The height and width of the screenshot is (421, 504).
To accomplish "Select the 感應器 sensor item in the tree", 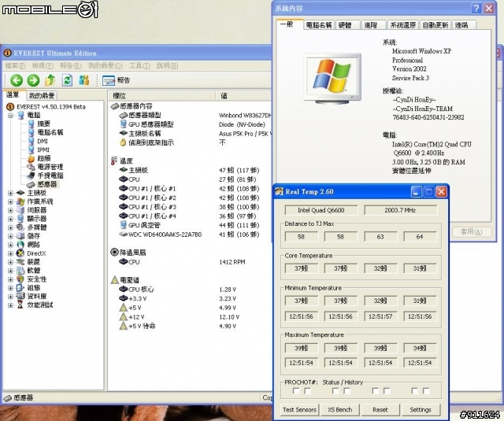I will (x=47, y=184).
